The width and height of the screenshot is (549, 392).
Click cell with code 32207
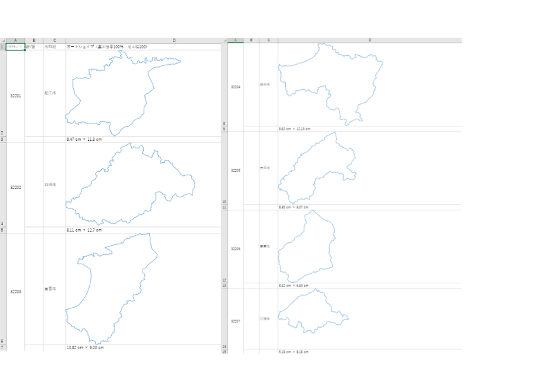tap(236, 321)
